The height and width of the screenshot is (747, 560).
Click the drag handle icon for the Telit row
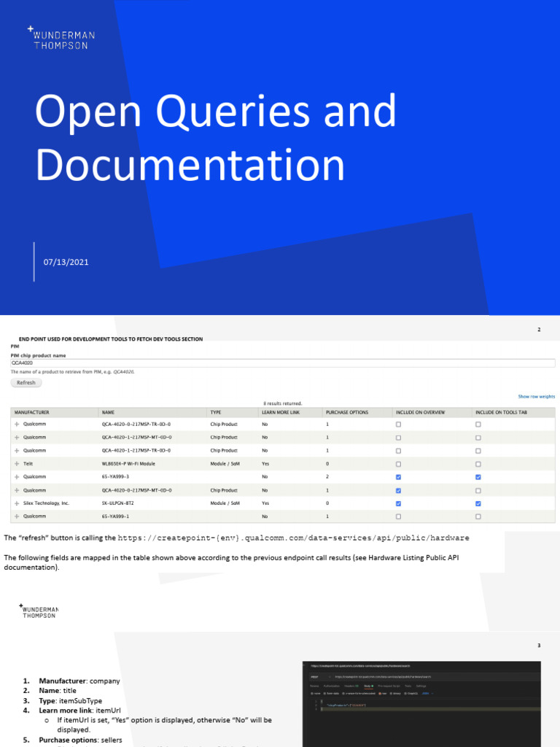coord(17,463)
